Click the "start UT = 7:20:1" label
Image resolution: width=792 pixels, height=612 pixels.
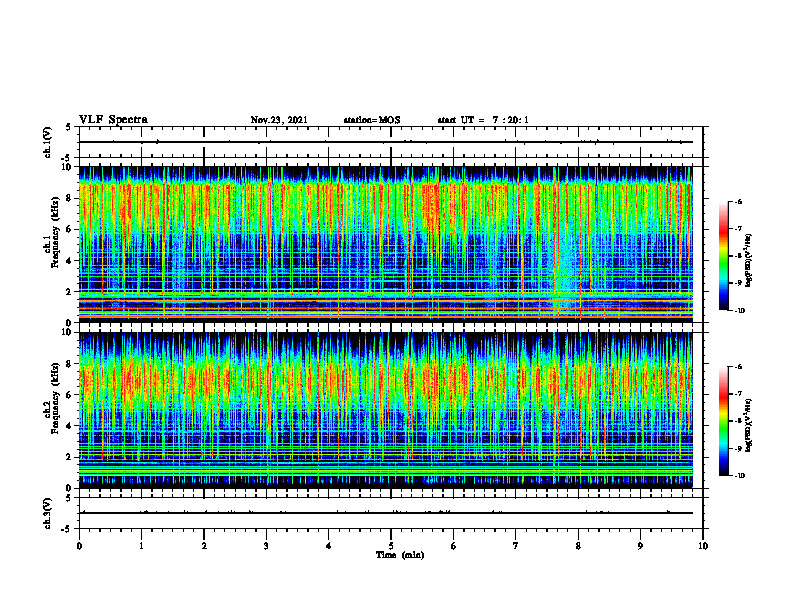(483, 120)
